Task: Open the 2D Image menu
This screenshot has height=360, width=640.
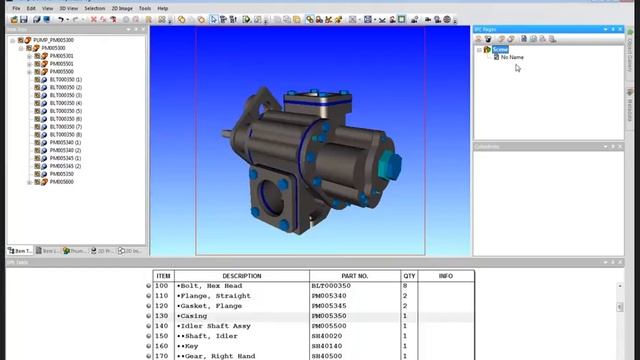Action: [122, 8]
